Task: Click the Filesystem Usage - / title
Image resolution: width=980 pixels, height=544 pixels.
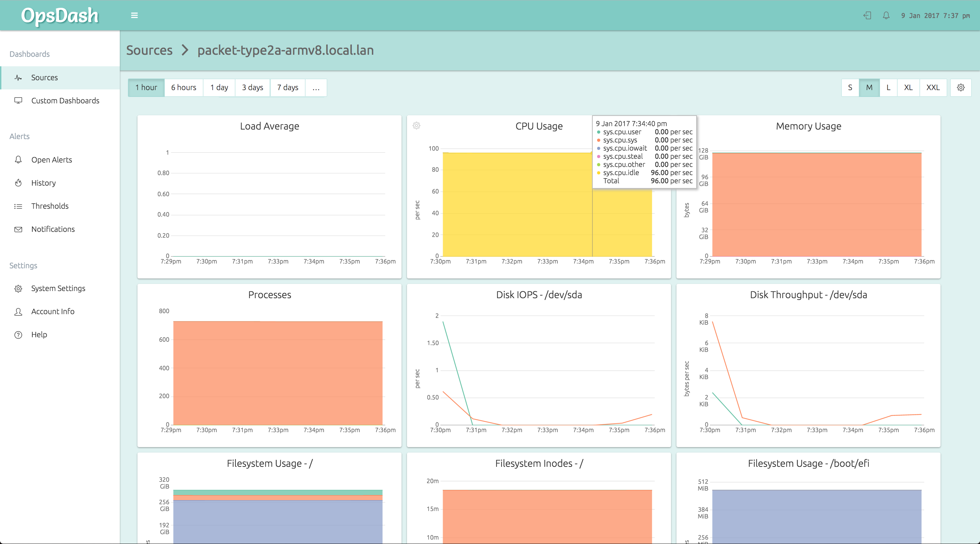Action: pos(269,463)
